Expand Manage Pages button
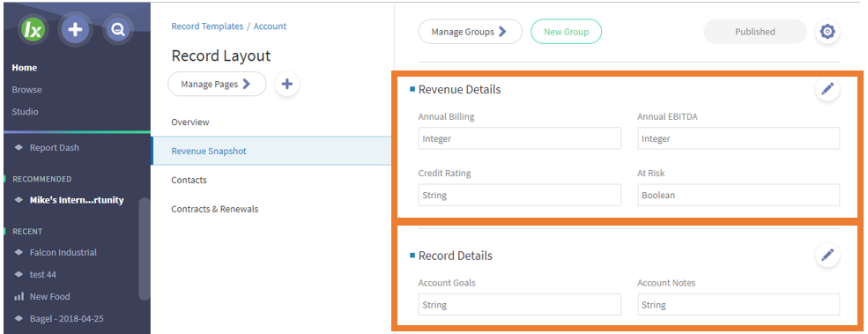Screen dimensions: 868x334 pos(217,85)
